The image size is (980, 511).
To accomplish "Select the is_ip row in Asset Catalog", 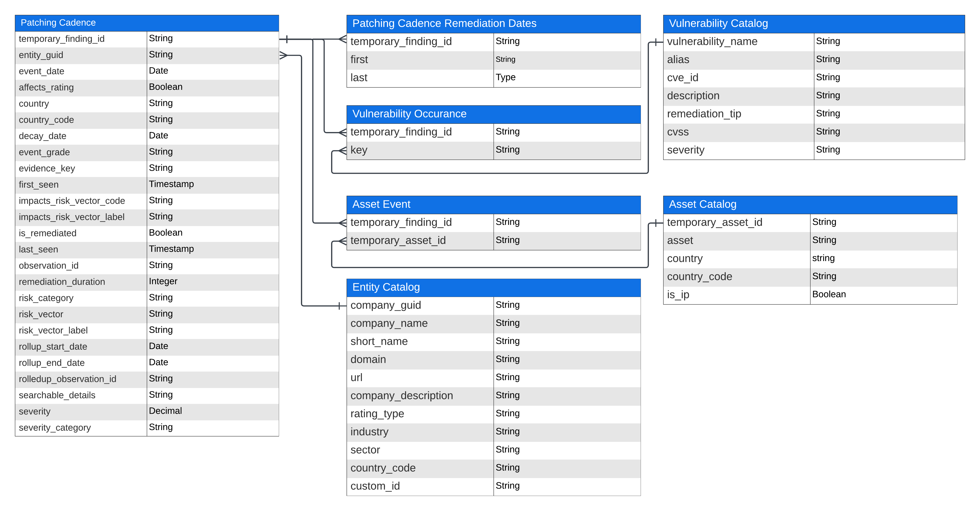I will [678, 295].
